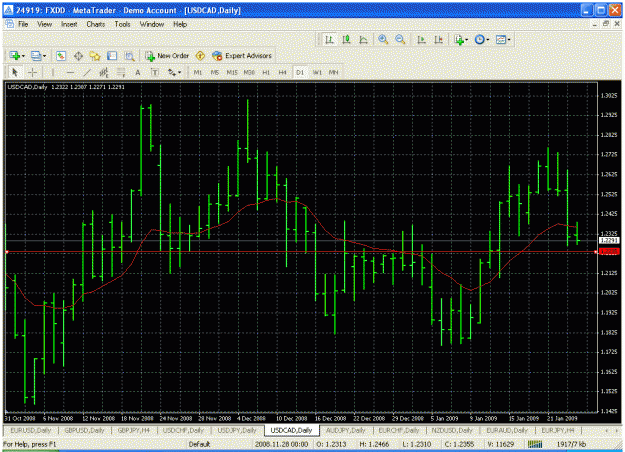Select the text label T tool
Image resolution: width=625 pixels, height=452 pixels.
point(155,72)
